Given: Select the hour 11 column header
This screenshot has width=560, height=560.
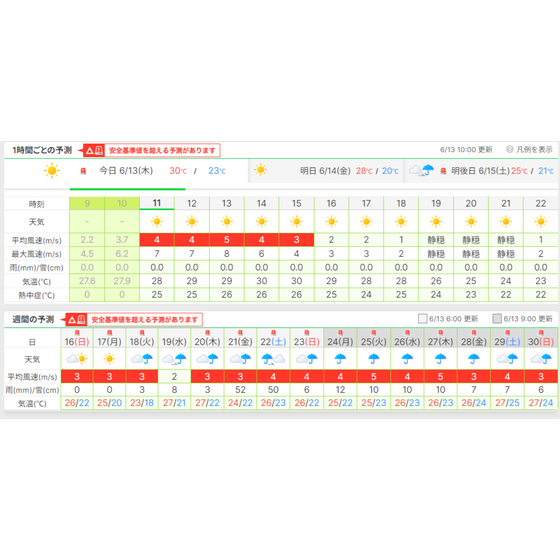Looking at the screenshot, I should 157,203.
